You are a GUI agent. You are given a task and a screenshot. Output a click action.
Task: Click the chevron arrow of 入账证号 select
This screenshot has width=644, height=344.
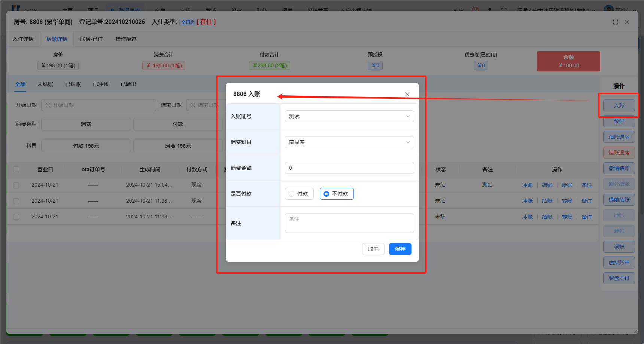(408, 116)
